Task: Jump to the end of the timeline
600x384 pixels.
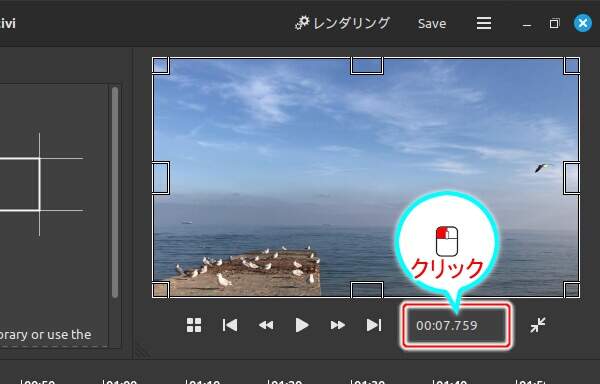Action: pyautogui.click(x=374, y=325)
